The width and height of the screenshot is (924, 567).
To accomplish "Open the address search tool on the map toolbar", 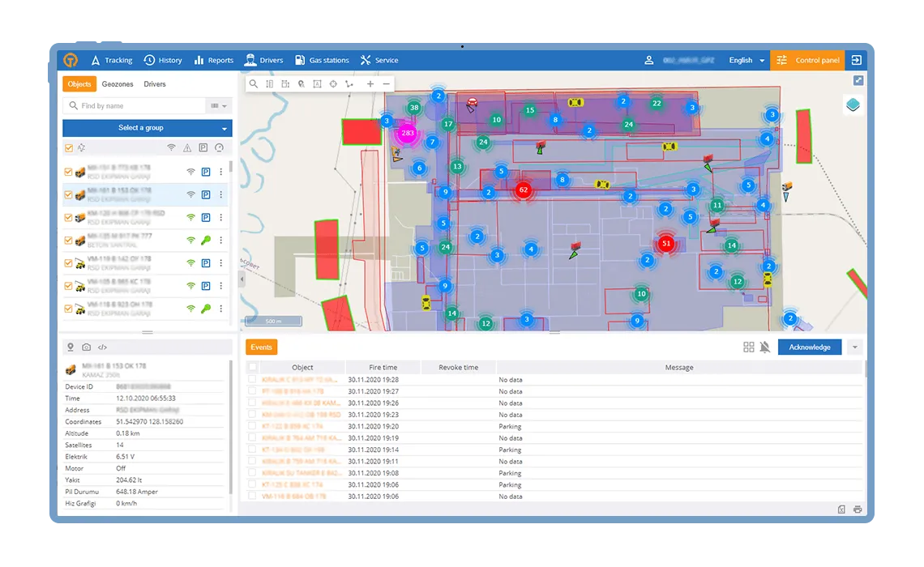I will coord(302,83).
